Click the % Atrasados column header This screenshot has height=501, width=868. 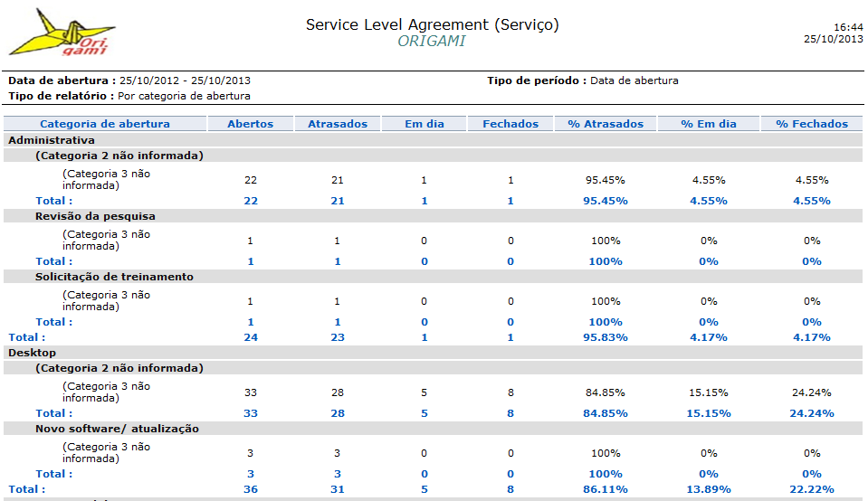click(606, 124)
